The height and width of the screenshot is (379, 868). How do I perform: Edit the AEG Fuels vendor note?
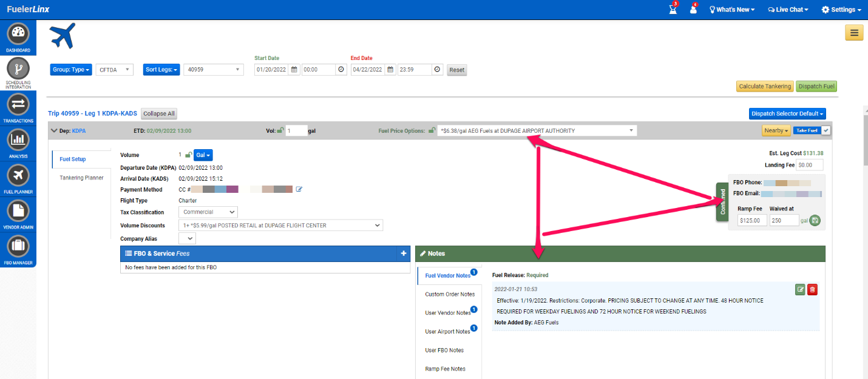coord(801,290)
